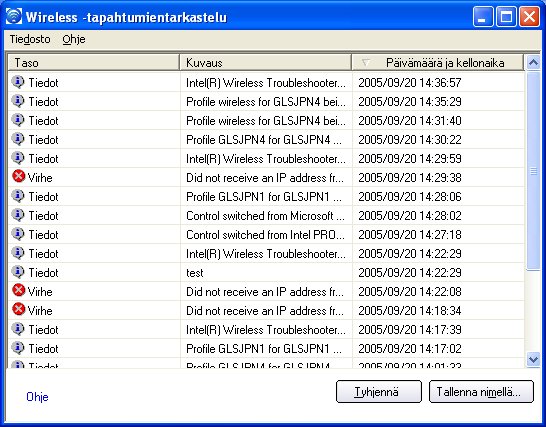Select 'Did not receive an IP address' at 14:29:38
546x427 pixels.
point(265,178)
